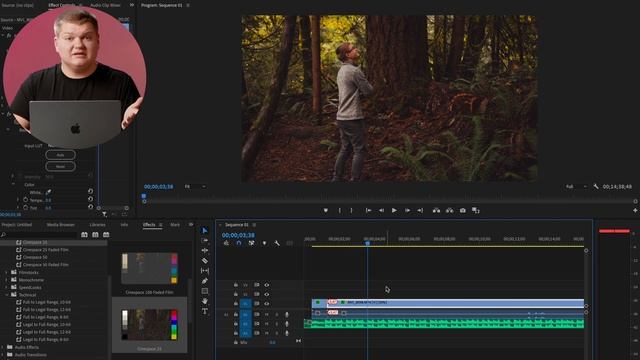Click Mark Out button
Image resolution: width=640 pixels, height=360 pixels.
[351, 211]
